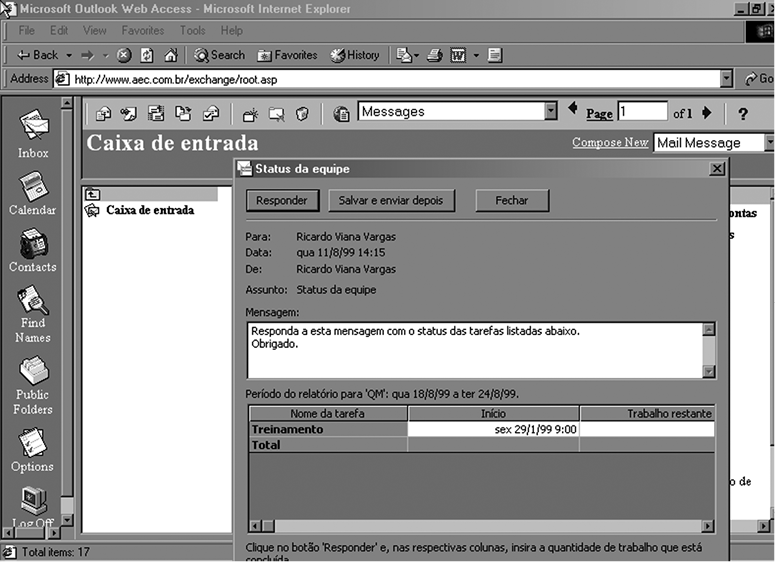Open the browser Search pane
The width and height of the screenshot is (775, 562).
219,55
